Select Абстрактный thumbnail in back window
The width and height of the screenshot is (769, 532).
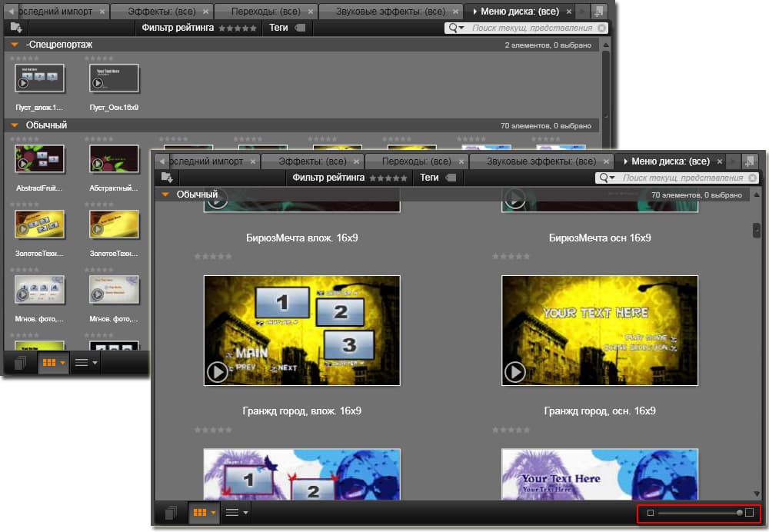tap(114, 158)
